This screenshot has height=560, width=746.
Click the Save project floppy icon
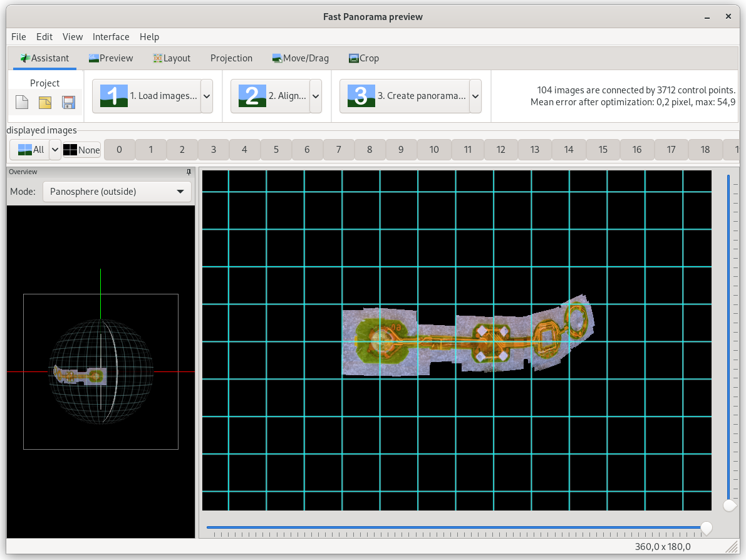(x=68, y=103)
